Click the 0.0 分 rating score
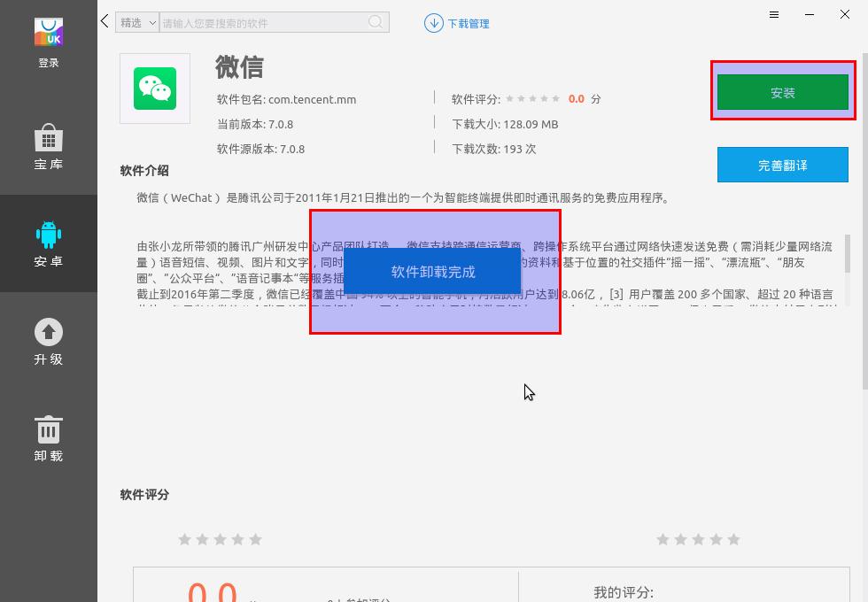868x602 pixels. pyautogui.click(x=584, y=99)
